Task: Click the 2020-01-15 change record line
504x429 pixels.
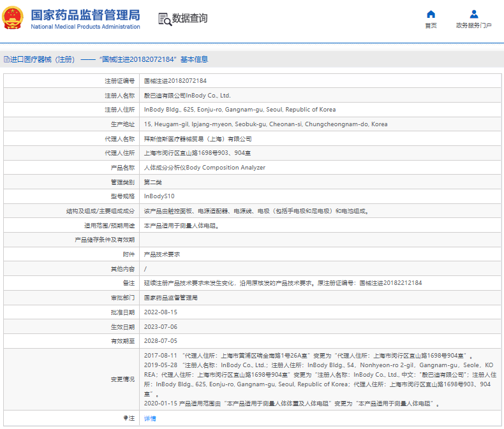Action: [x=292, y=404]
